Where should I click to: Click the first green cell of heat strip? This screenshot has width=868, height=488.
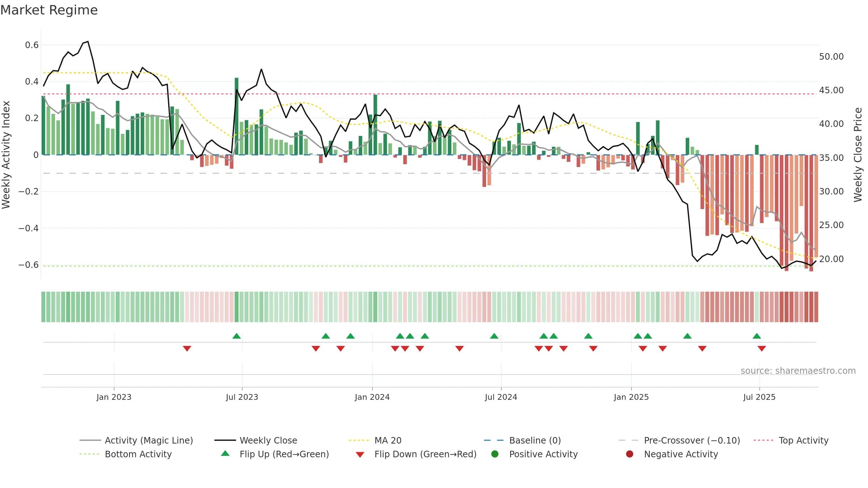(43, 307)
